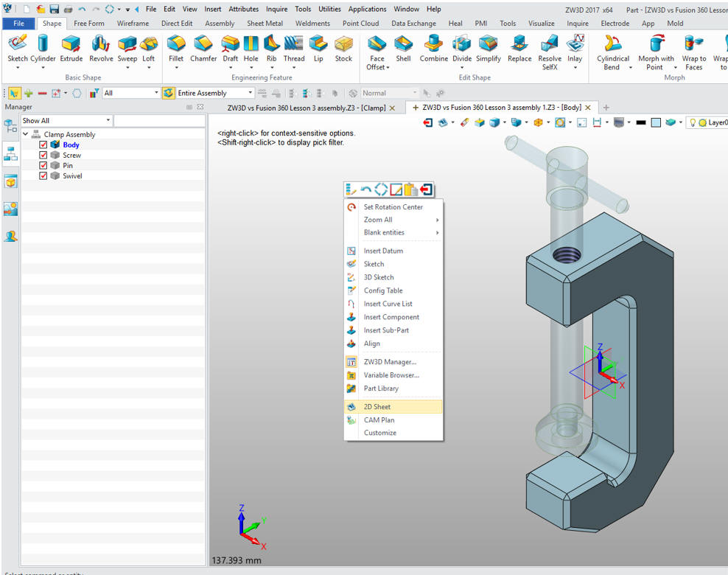The image size is (728, 575).
Task: Switch to the Sheet Metal ribbon tab
Action: click(x=265, y=23)
